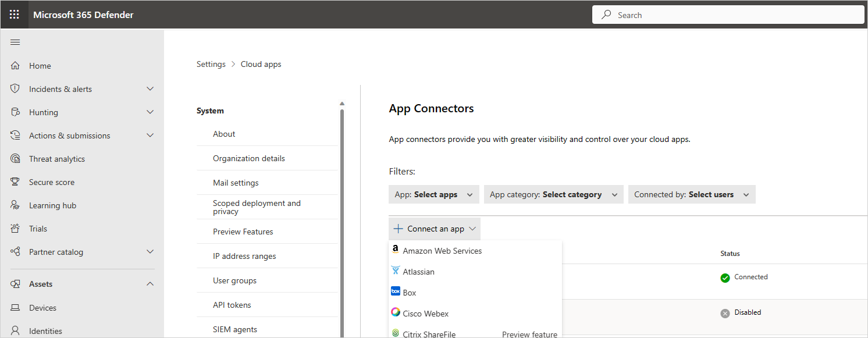Select Amazon Web Services option
868x338 pixels.
pos(442,251)
